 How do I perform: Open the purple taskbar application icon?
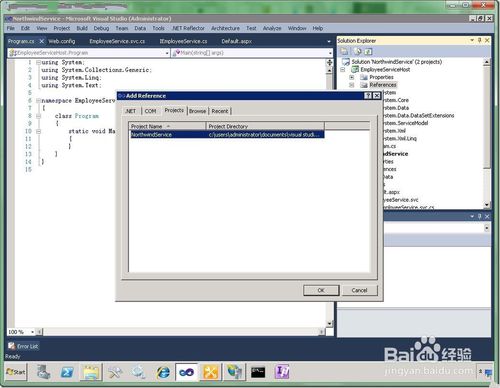(282, 372)
